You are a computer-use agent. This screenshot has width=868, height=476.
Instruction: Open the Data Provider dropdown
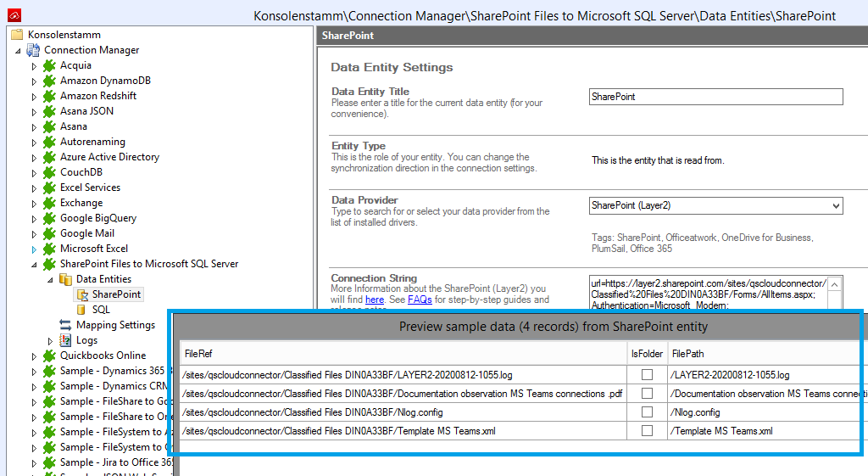coord(836,205)
